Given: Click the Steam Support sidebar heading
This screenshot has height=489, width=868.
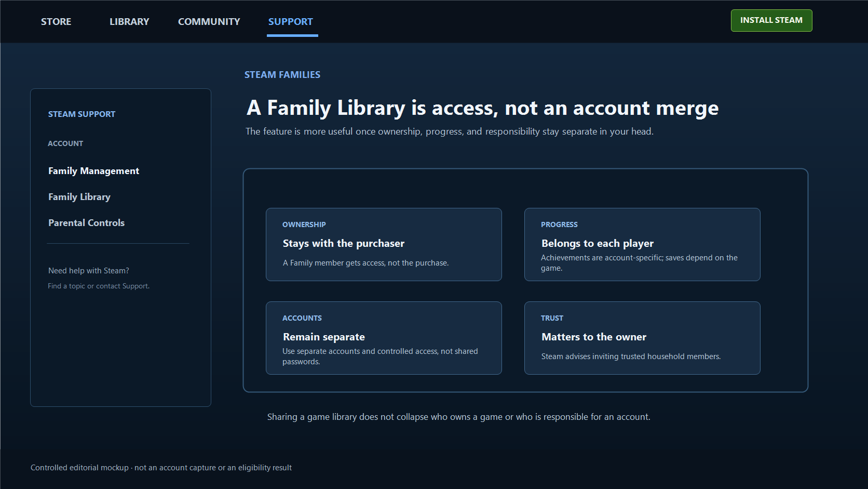Looking at the screenshot, I should click(82, 114).
